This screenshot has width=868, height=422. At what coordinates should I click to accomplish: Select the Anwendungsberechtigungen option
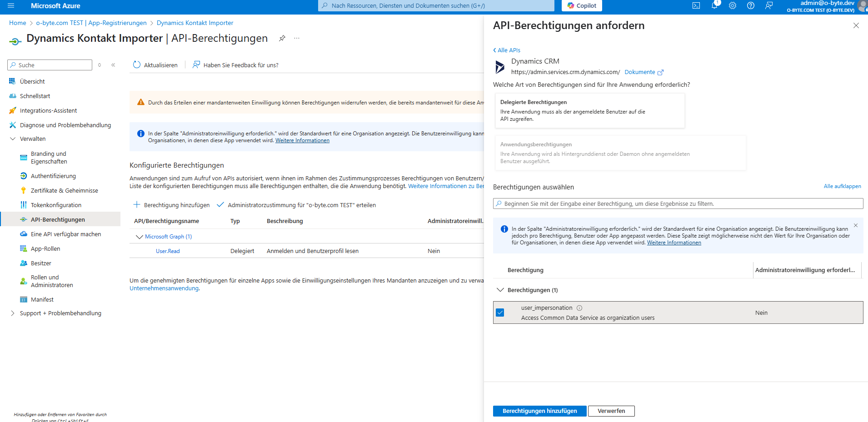(x=620, y=153)
